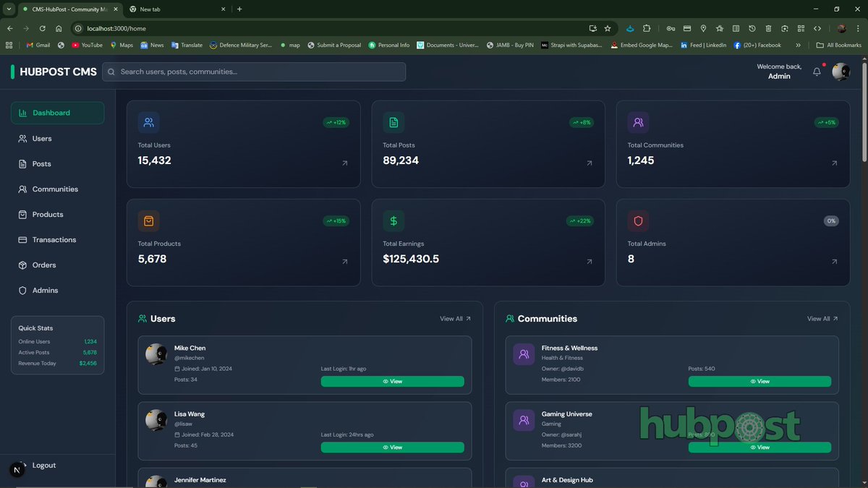Click the Total Products bag icon

click(148, 221)
